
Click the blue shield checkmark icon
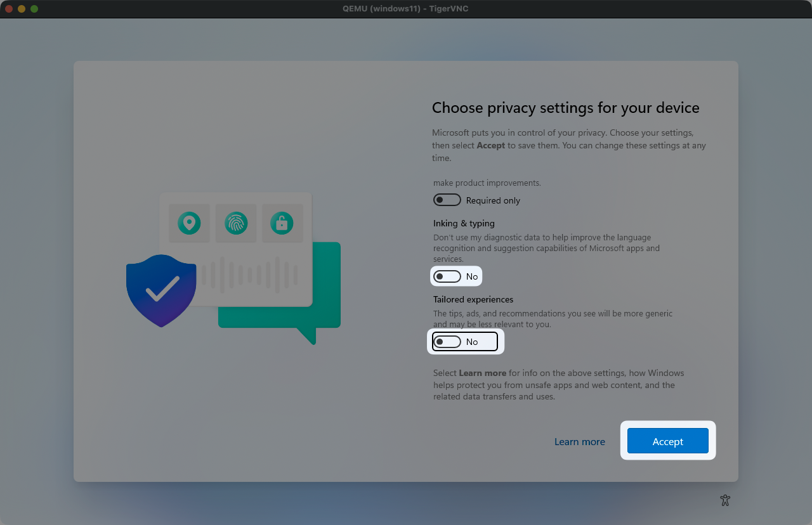[x=161, y=290]
